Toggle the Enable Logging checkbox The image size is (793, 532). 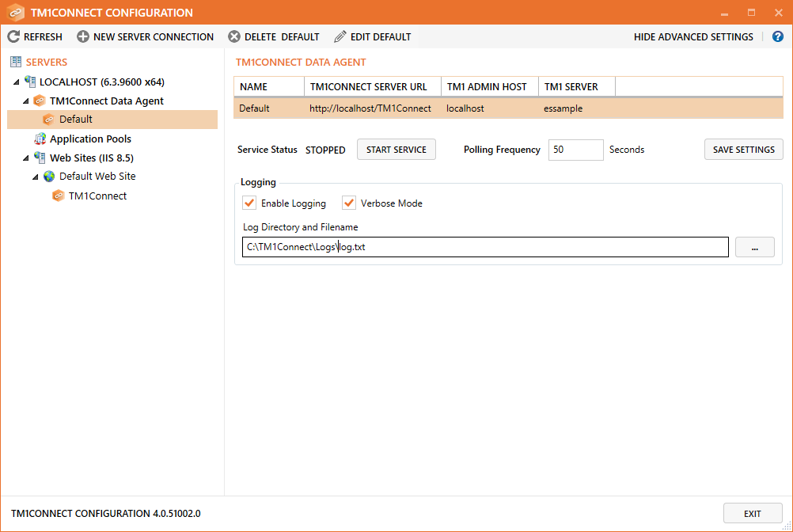pos(249,203)
